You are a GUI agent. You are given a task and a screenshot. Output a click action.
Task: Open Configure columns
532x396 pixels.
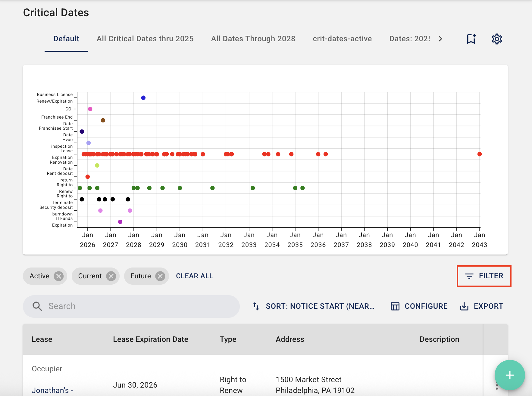point(419,306)
